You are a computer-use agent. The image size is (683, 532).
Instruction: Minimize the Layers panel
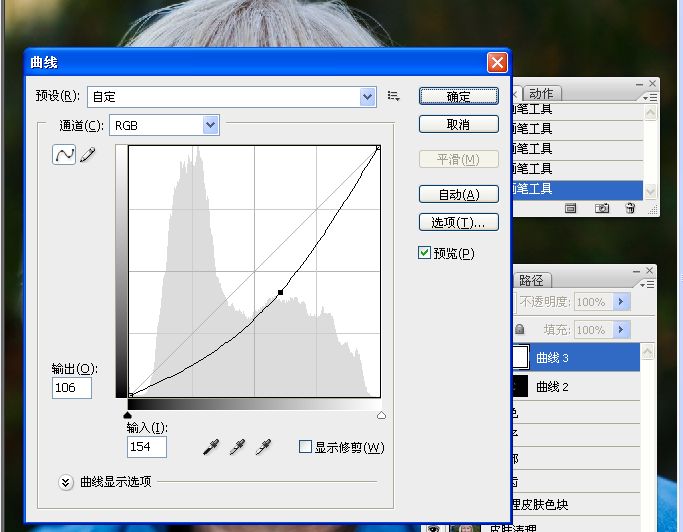(636, 271)
